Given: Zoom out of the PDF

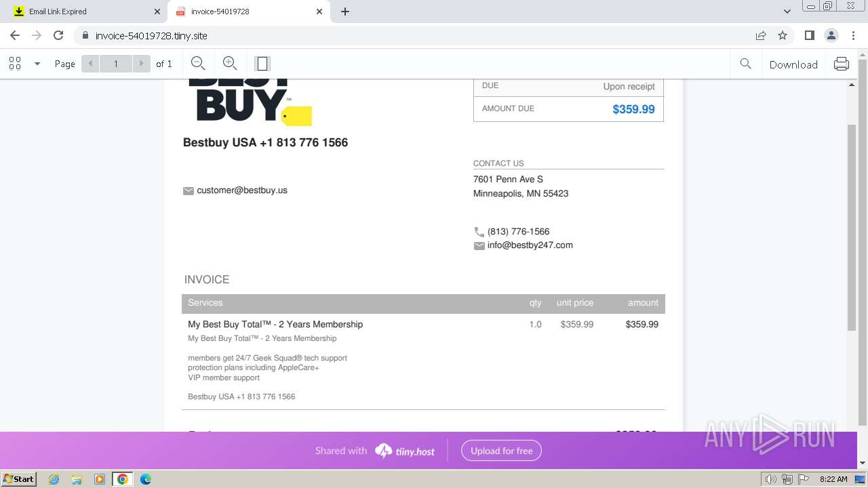Looking at the screenshot, I should coord(198,63).
